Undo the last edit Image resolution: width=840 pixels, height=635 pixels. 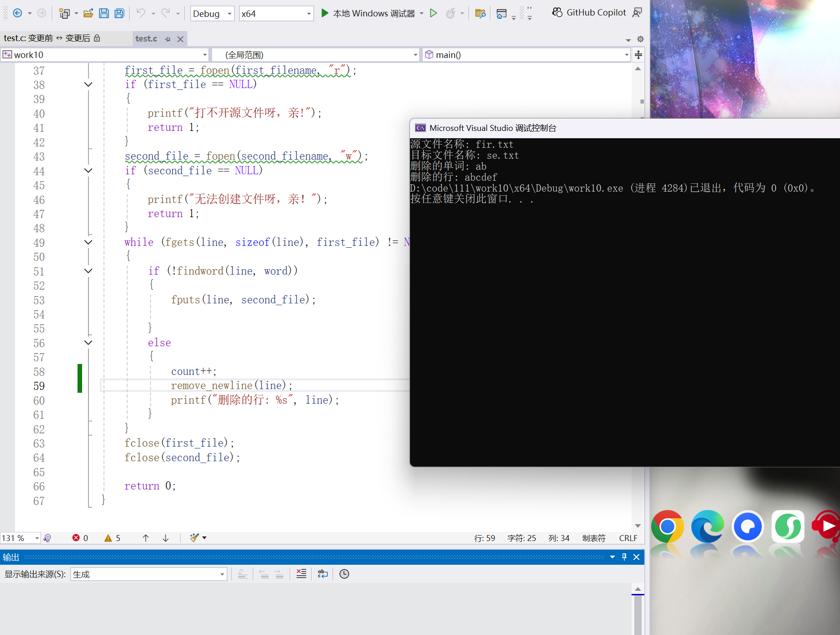click(141, 13)
